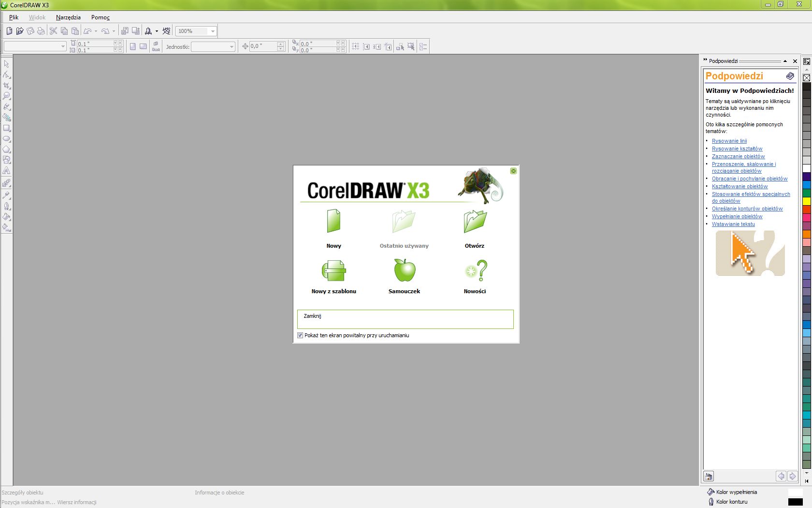The image size is (812, 508).
Task: Open the Rysowanie kształtów hint link
Action: (x=737, y=149)
